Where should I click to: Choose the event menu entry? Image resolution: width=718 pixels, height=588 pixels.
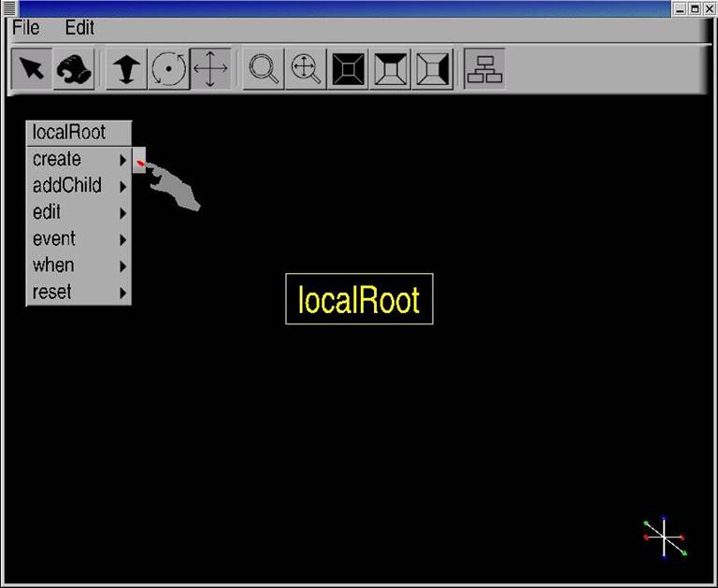click(x=79, y=239)
